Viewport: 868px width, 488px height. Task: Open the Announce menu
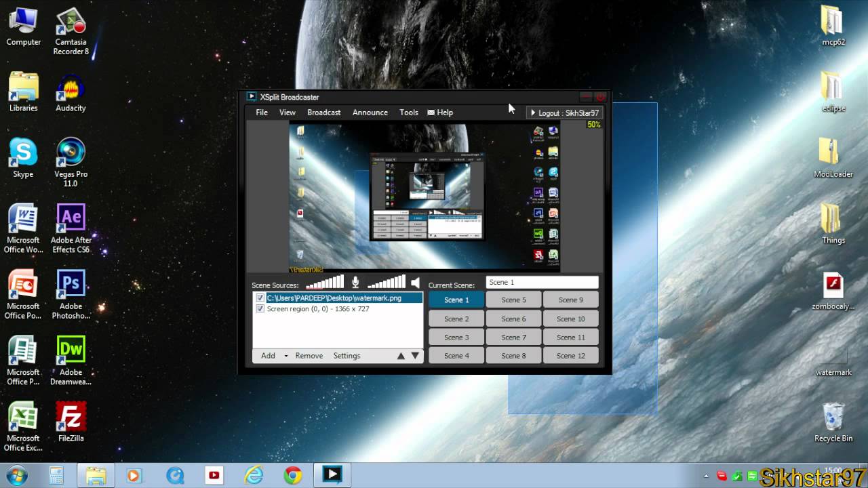click(370, 113)
